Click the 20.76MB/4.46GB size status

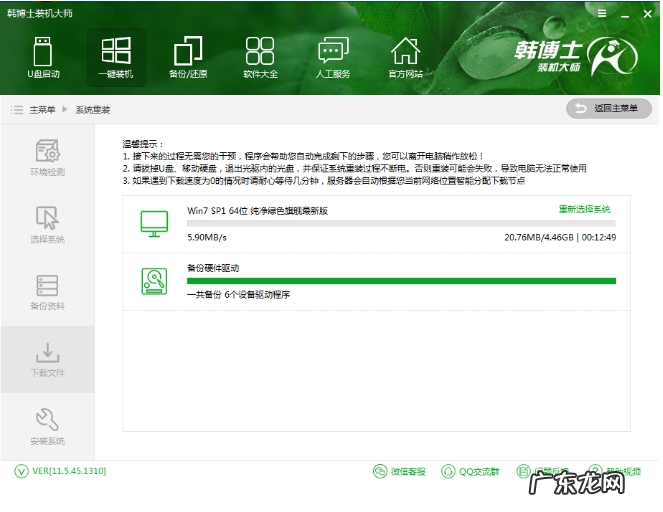pos(539,238)
